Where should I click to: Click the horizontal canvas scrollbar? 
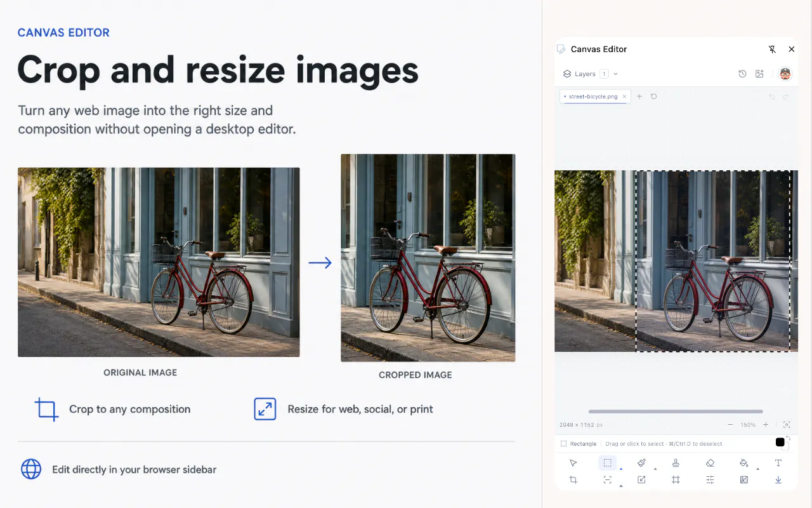pyautogui.click(x=676, y=411)
